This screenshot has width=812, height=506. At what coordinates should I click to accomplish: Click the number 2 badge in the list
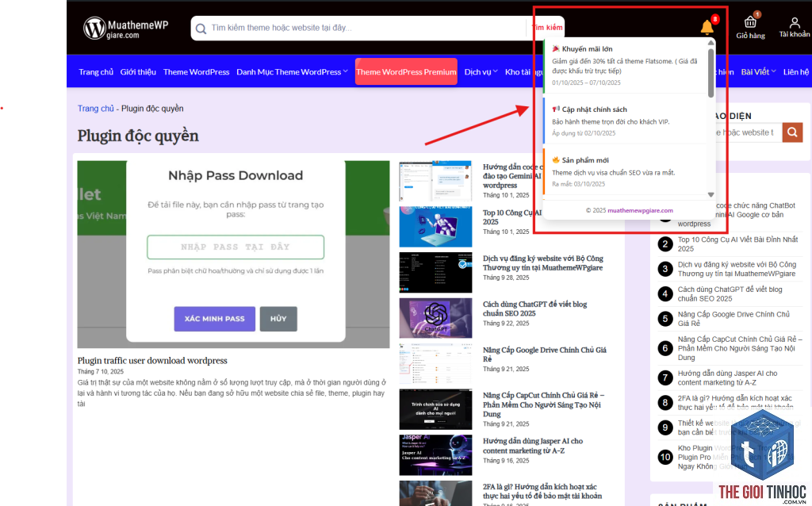click(x=665, y=244)
